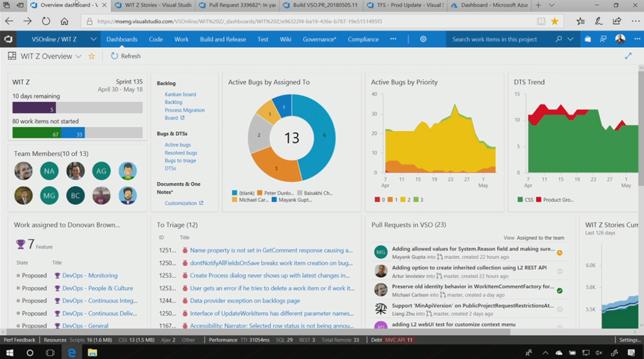This screenshot has width=644, height=359.
Task: Click the search magnifier icon in the header
Action: 558,39
